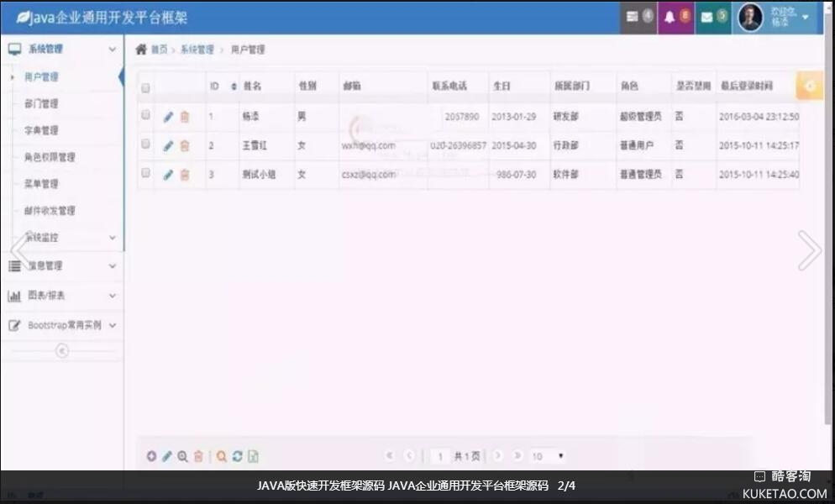Click the edit pencil for user 王雪红
Image resolution: width=835 pixels, height=504 pixels.
pos(168,145)
